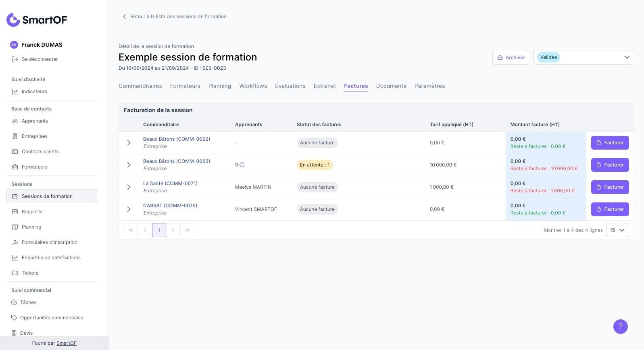This screenshot has height=350, width=644.
Task: Click the Archiver button
Action: coord(511,58)
